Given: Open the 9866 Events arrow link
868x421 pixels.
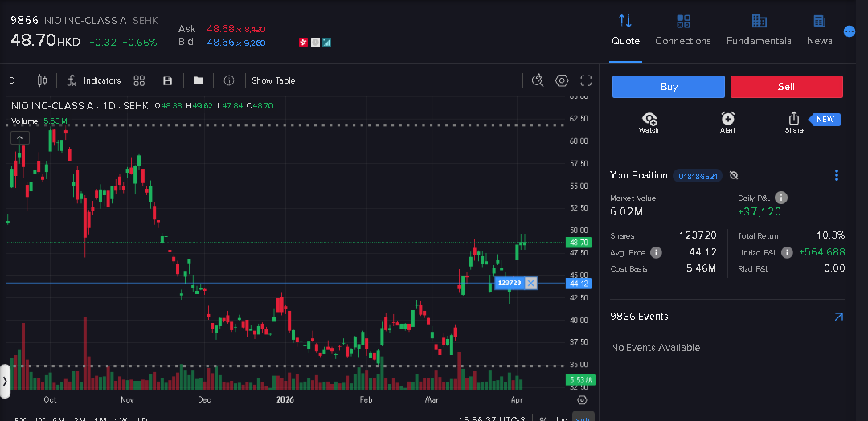Looking at the screenshot, I should coord(838,317).
